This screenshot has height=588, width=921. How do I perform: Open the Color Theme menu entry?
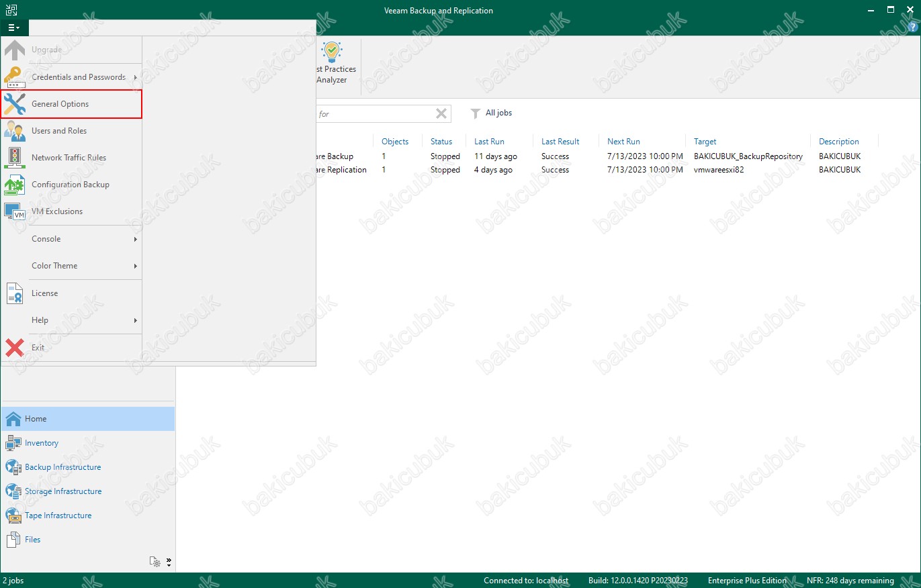(71, 266)
